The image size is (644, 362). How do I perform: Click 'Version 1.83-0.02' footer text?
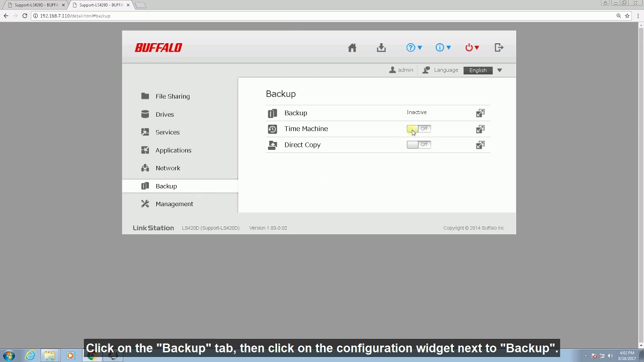pyautogui.click(x=268, y=228)
